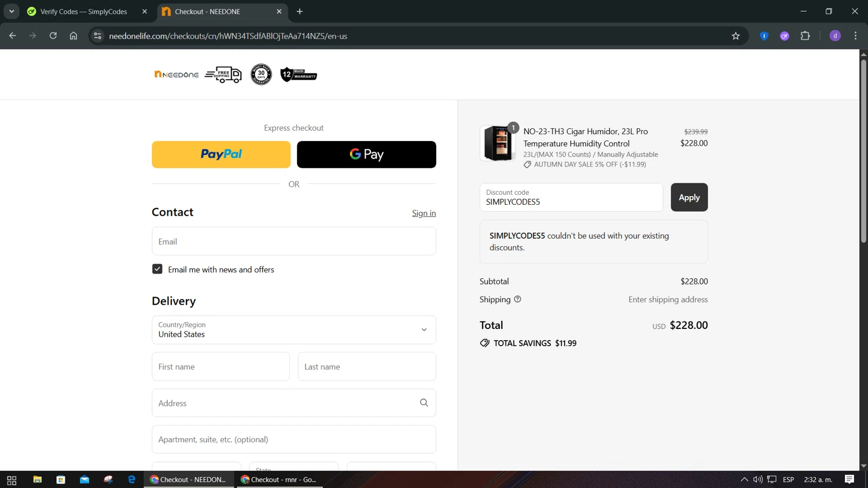Screen dimensions: 868x488
Task: Open File Explorer from taskbar
Action: pyautogui.click(x=37, y=480)
